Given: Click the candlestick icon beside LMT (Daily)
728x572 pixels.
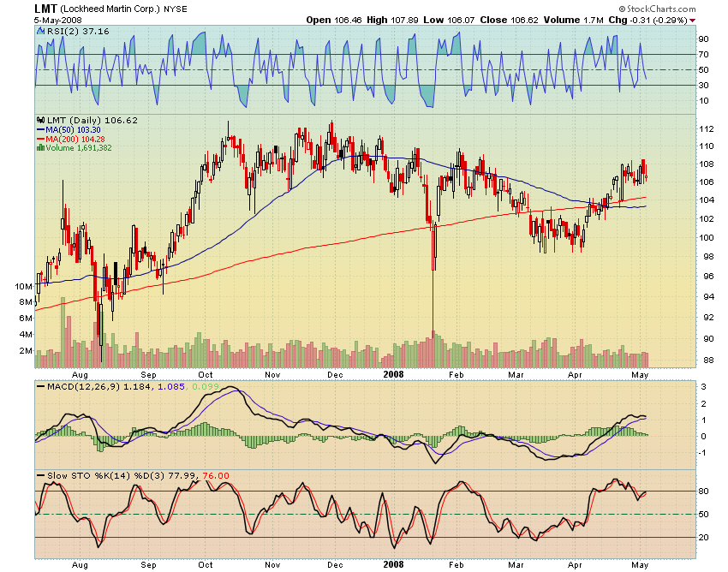Looking at the screenshot, I should [41, 120].
